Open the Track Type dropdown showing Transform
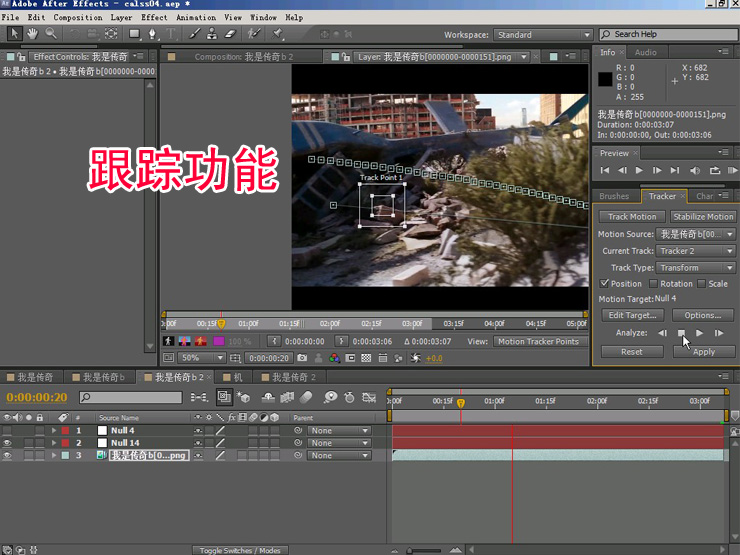 pyautogui.click(x=696, y=268)
